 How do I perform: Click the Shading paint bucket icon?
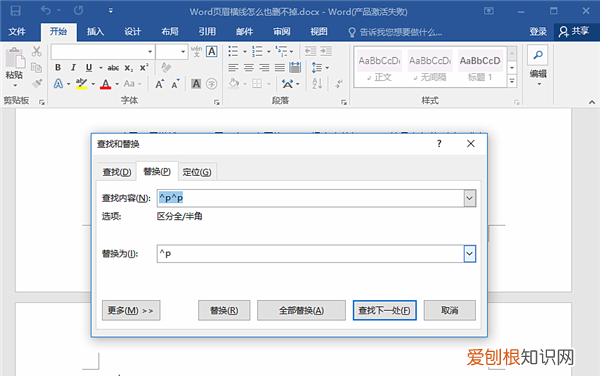[233, 83]
